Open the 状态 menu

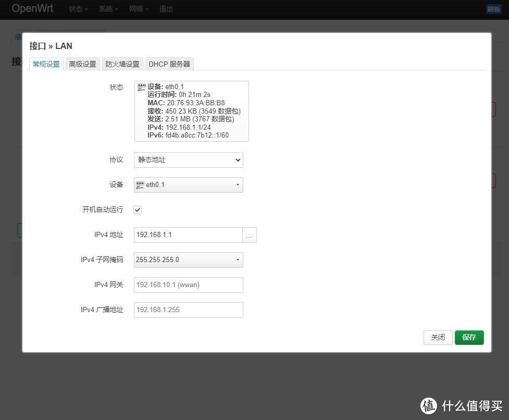pyautogui.click(x=77, y=9)
